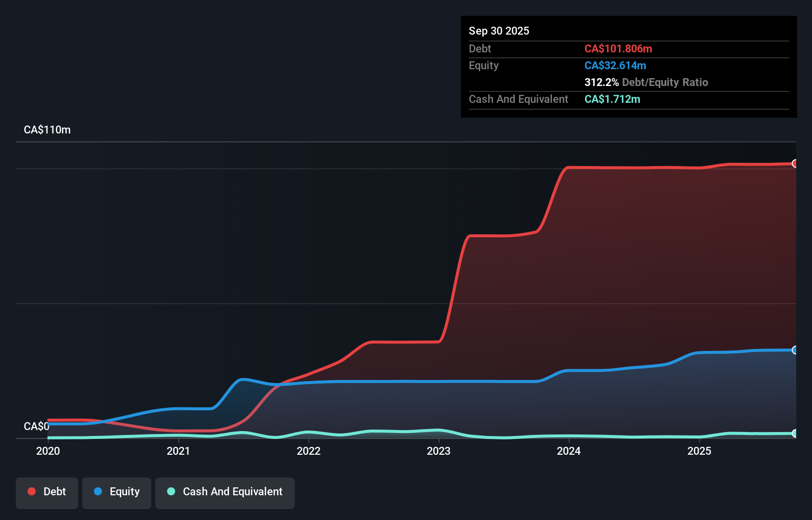Click the teal Cash value CA$1.712m

(x=612, y=99)
